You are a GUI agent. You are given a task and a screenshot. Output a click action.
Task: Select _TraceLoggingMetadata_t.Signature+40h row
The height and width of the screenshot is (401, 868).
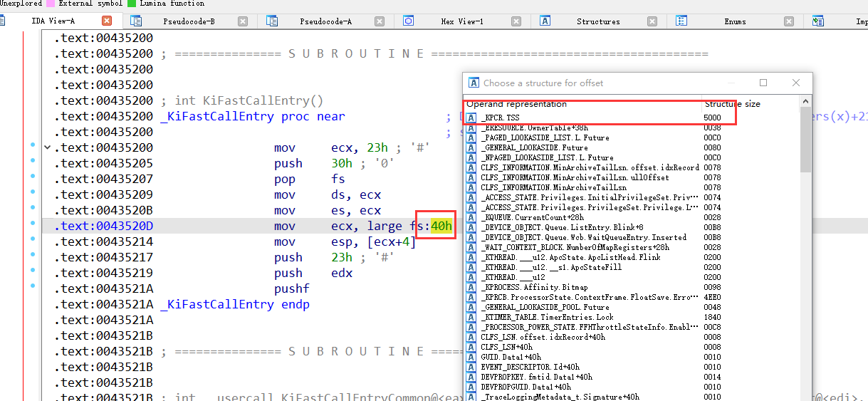632,397
